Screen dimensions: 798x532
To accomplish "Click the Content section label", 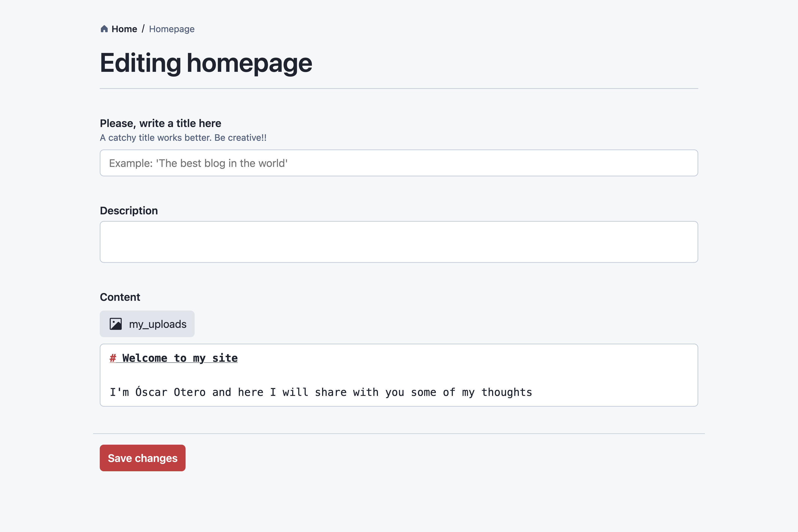I will (120, 297).
